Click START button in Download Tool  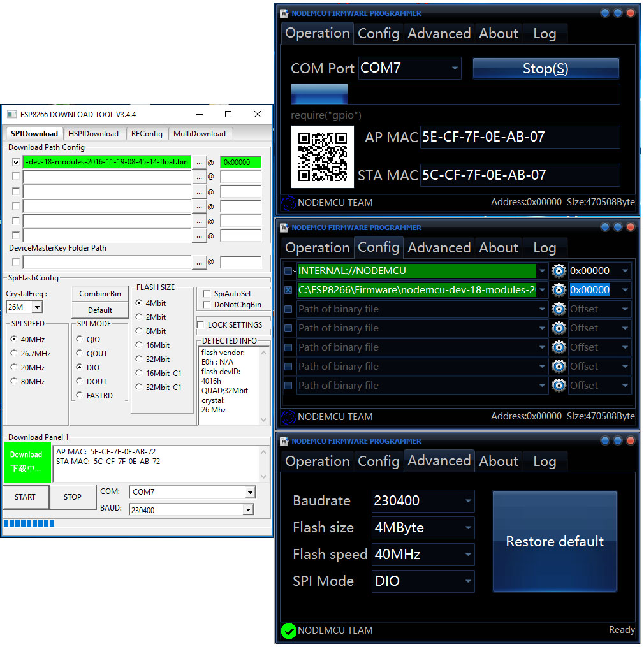click(x=25, y=497)
